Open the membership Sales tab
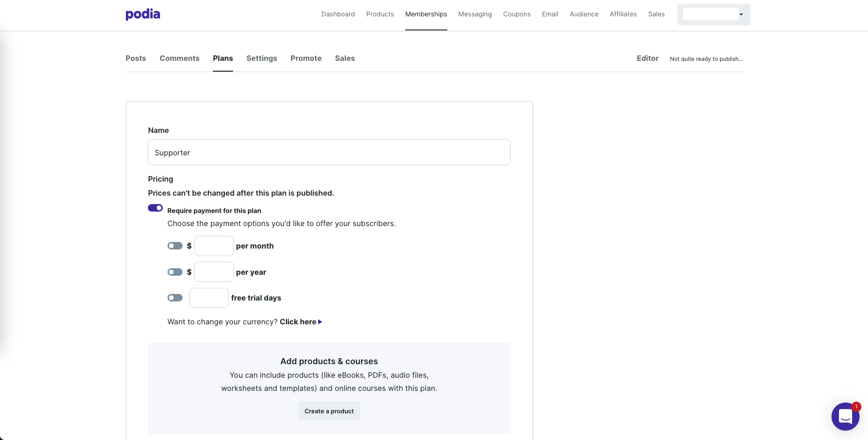The image size is (868, 440). pyautogui.click(x=345, y=58)
